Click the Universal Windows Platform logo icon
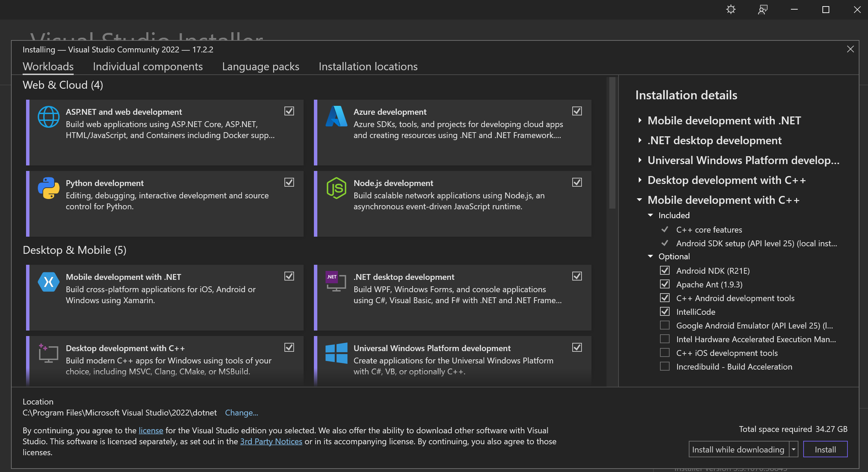This screenshot has width=868, height=472. tap(336, 353)
